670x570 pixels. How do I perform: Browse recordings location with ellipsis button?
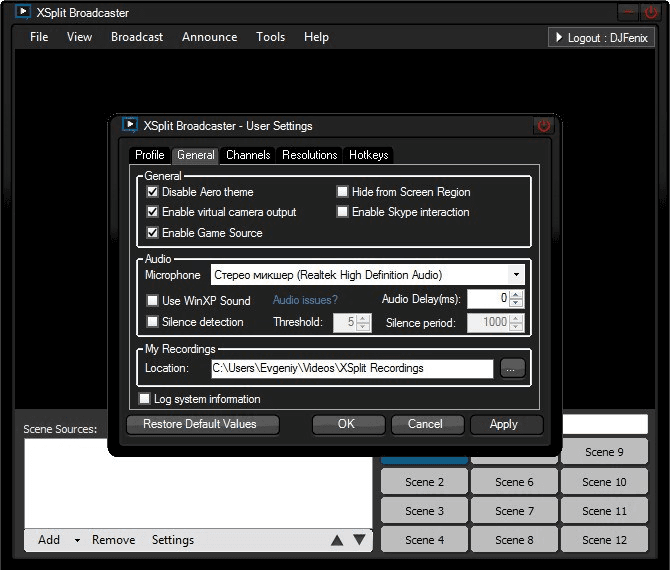(512, 368)
